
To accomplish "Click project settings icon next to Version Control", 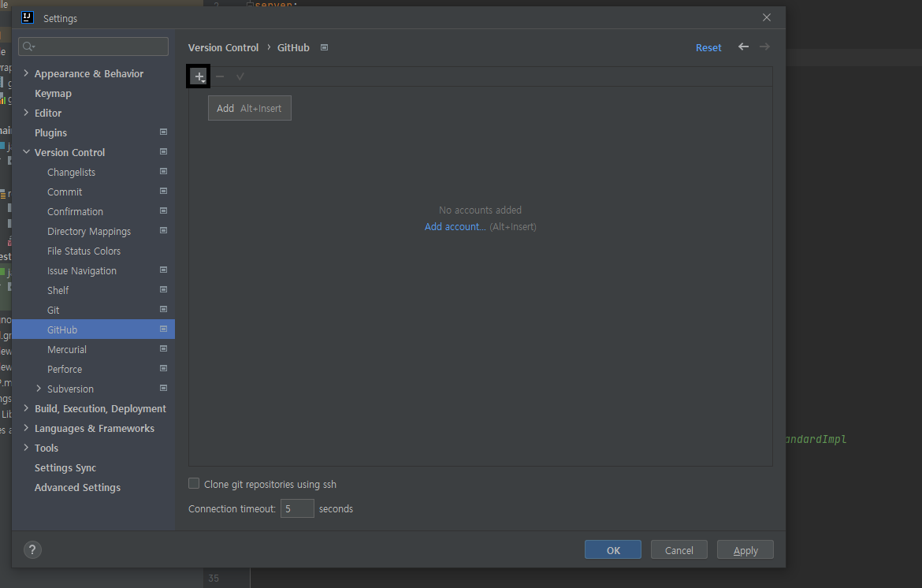I will (x=163, y=151).
